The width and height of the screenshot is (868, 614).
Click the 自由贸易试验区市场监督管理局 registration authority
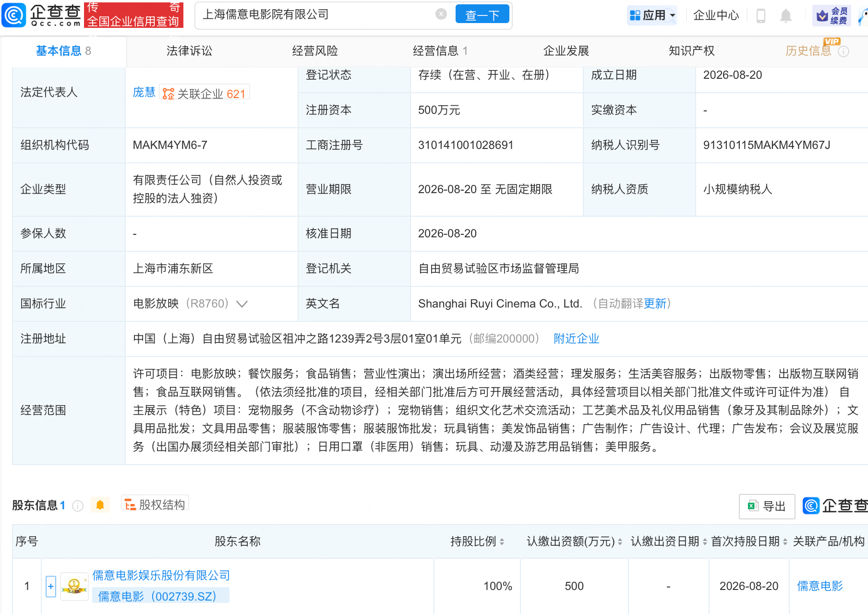tap(498, 269)
